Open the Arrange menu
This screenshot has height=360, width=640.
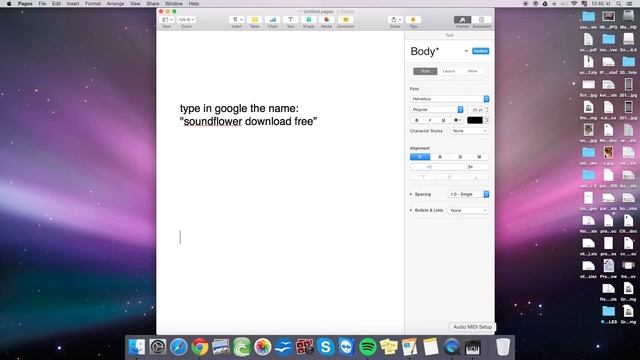pos(115,4)
